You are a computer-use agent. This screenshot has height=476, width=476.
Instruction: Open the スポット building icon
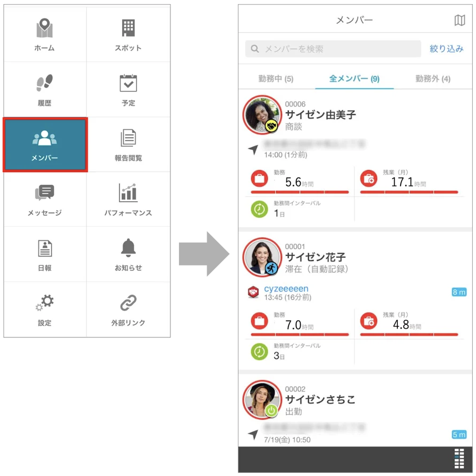pyautogui.click(x=128, y=28)
